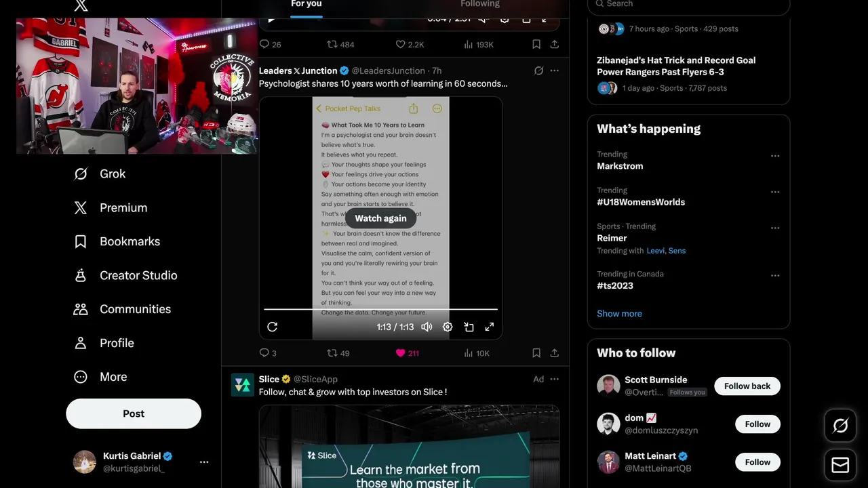Image resolution: width=868 pixels, height=488 pixels.
Task: Open Scott Burnside's profile avatar
Action: [x=608, y=386]
